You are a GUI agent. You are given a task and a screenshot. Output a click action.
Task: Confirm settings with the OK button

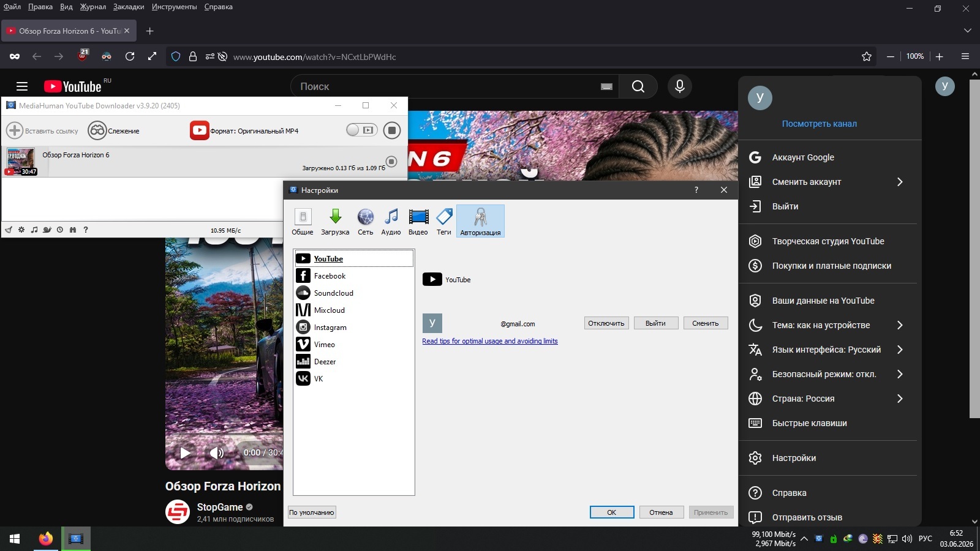[612, 512]
